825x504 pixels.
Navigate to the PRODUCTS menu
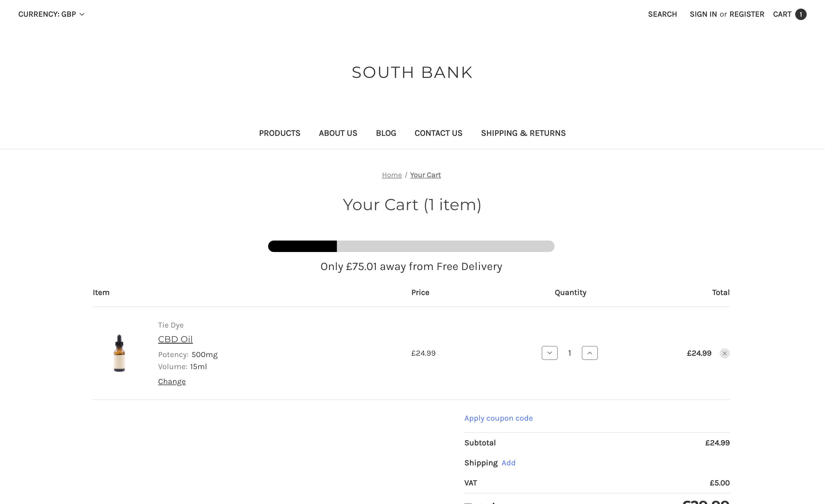point(280,133)
